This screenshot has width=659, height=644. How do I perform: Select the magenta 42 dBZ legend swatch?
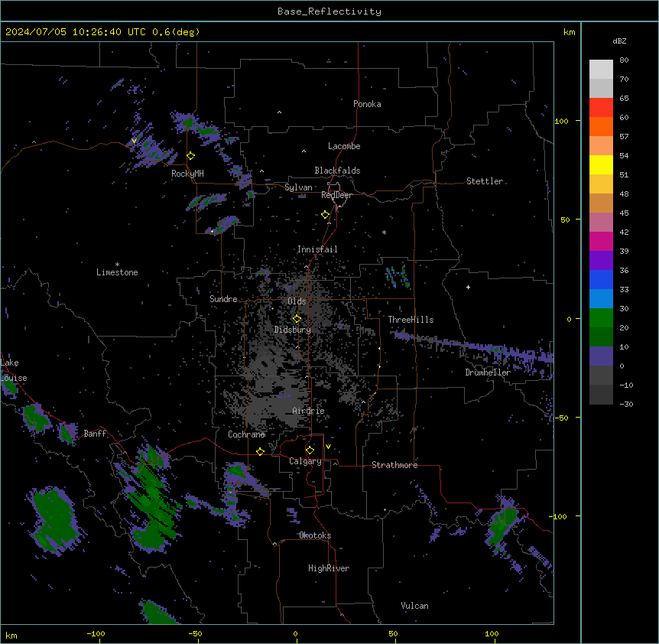coord(601,241)
